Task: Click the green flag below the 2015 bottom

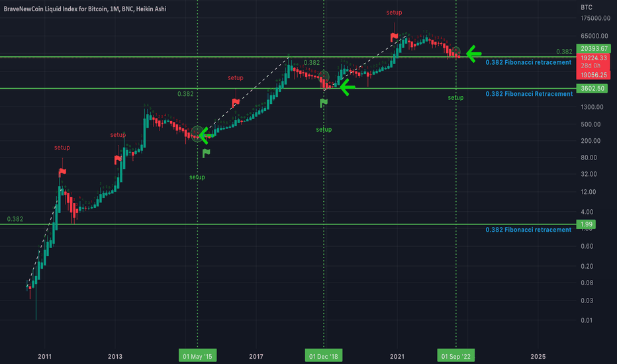Action: point(206,153)
